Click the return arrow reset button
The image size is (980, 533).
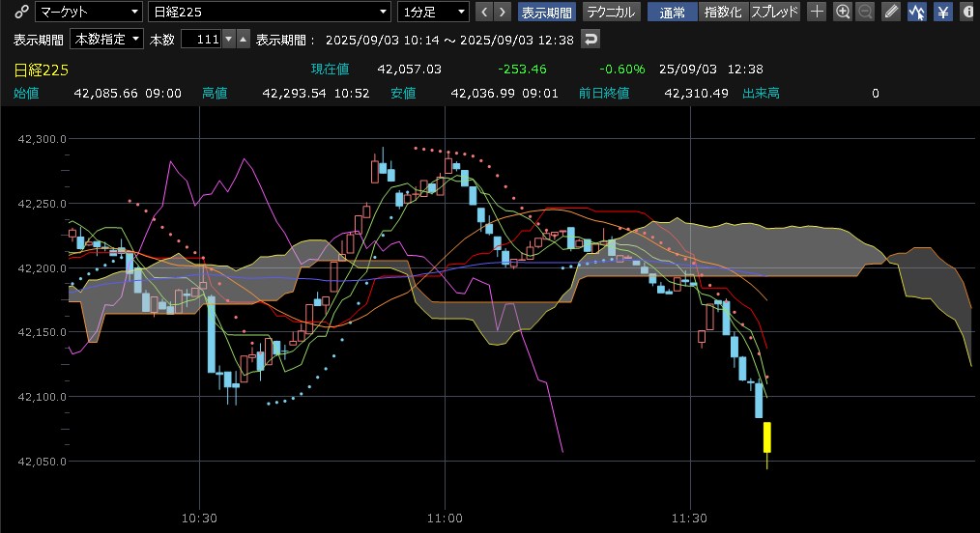pos(590,40)
